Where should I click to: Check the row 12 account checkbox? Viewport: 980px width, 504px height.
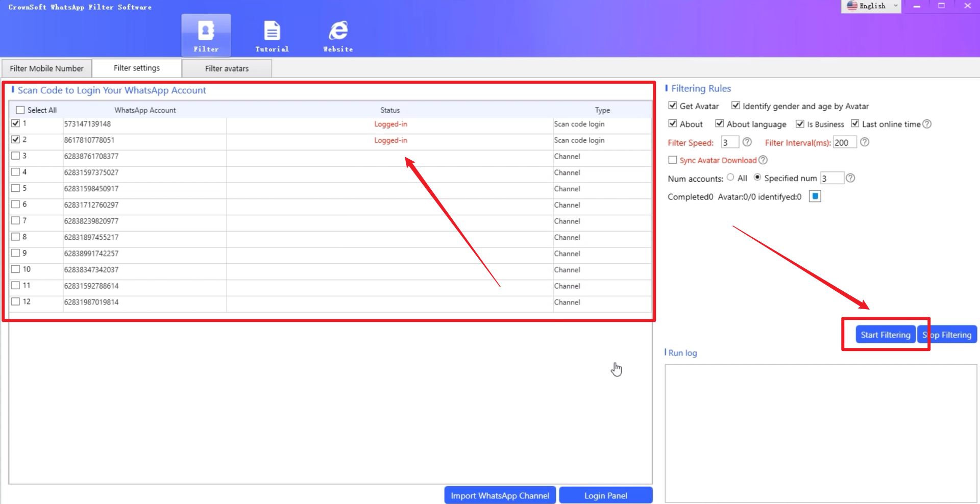click(x=15, y=301)
